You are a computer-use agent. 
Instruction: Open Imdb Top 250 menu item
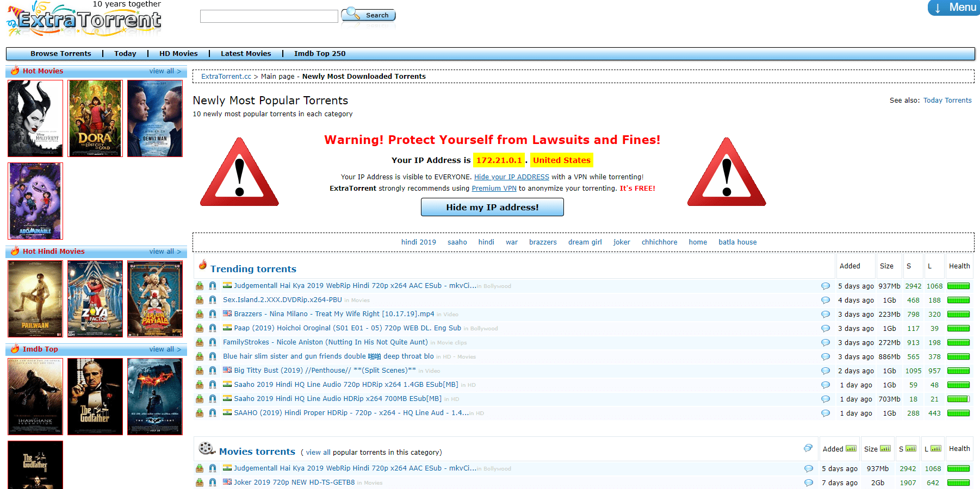pos(320,54)
